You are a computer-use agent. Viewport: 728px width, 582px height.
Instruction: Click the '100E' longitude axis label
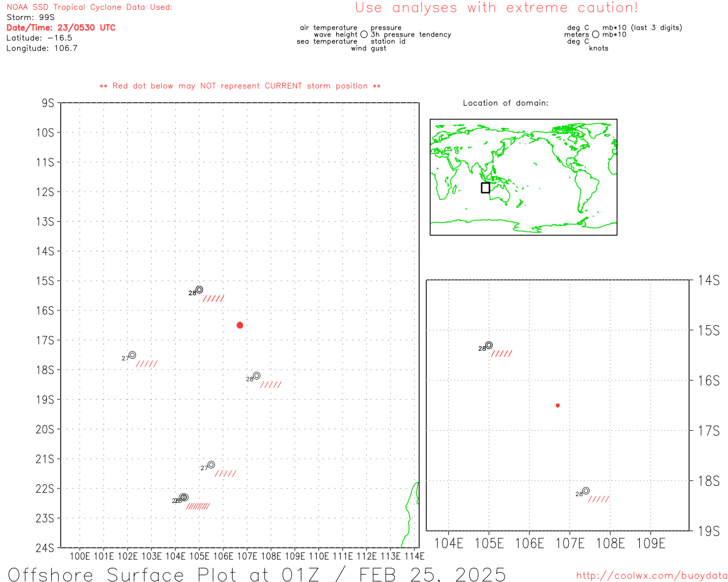coord(80,556)
